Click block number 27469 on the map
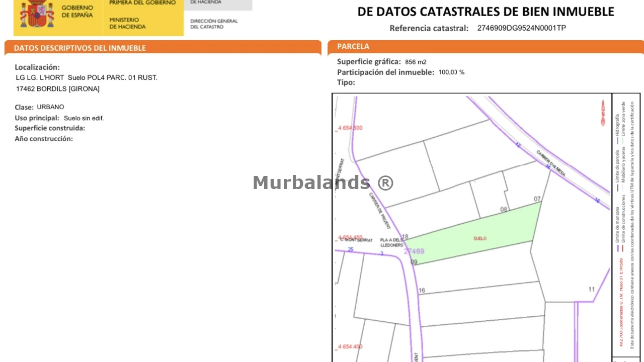Image resolution: width=644 pixels, height=362 pixels. point(414,251)
